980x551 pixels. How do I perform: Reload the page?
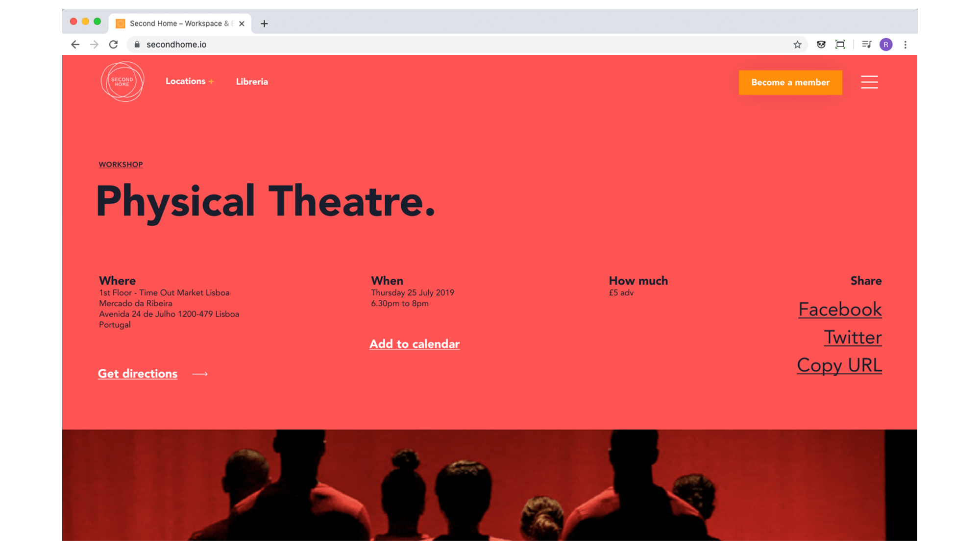point(113,45)
